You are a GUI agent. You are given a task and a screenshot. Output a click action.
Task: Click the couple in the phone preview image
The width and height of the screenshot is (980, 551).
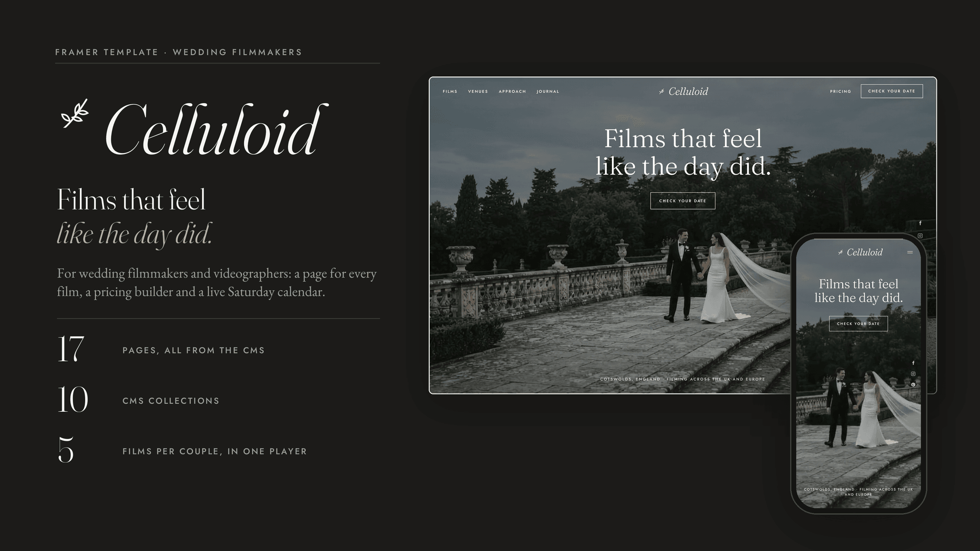(x=857, y=408)
